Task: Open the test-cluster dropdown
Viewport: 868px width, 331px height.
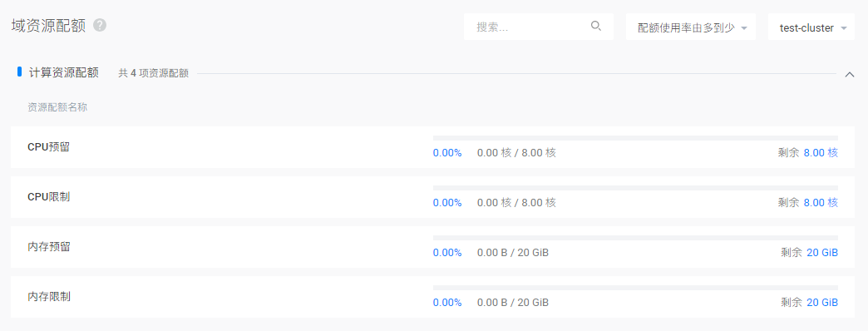Action: click(x=811, y=27)
